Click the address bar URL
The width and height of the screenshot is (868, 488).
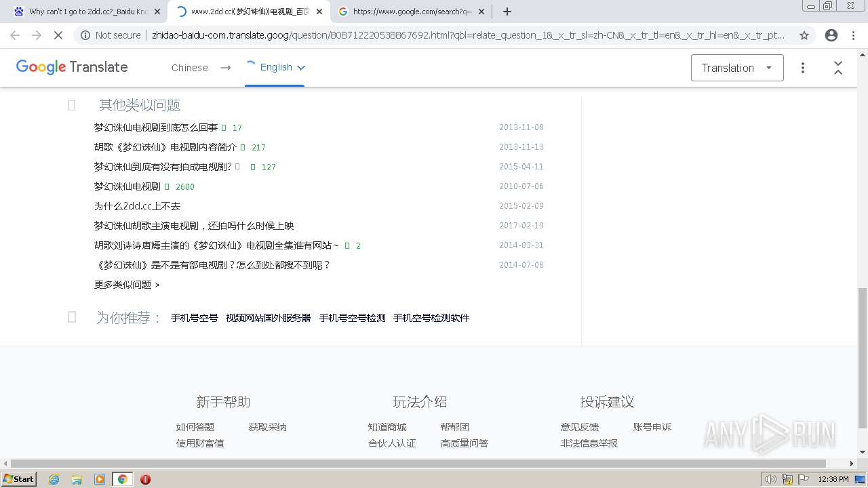pos(468,35)
